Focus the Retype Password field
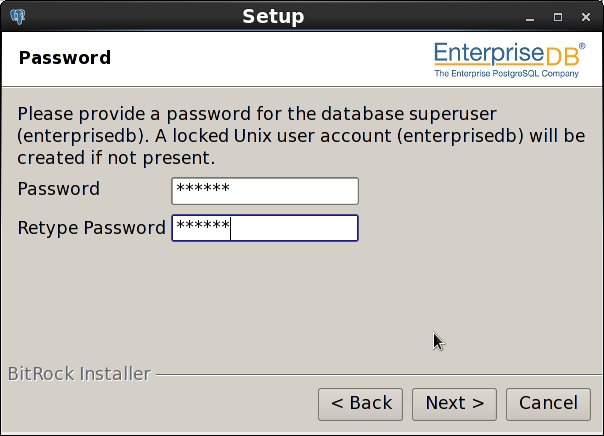Image resolution: width=604 pixels, height=436 pixels. (x=265, y=228)
